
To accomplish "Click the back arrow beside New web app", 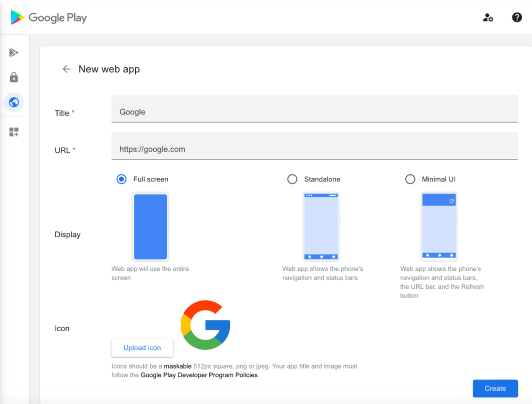I will (66, 69).
